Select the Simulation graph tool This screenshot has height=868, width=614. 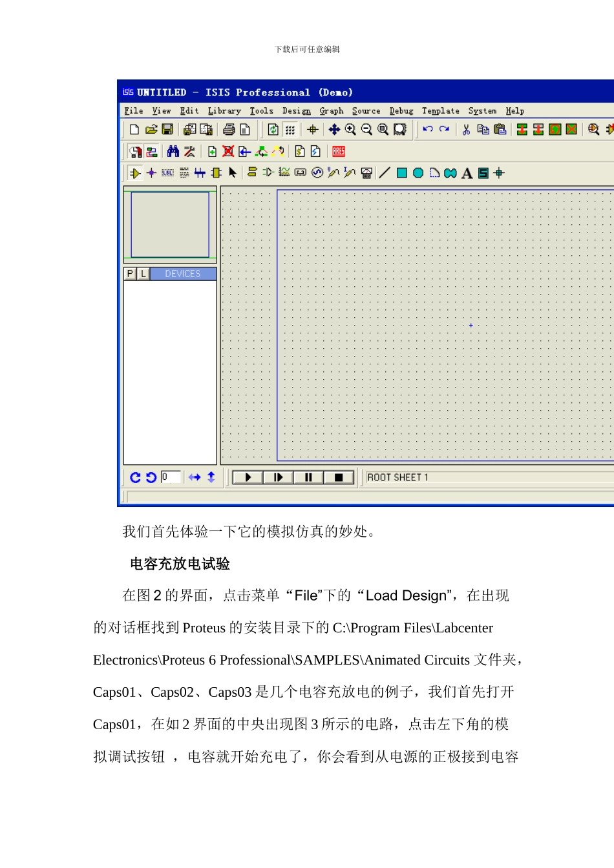pyautogui.click(x=284, y=172)
